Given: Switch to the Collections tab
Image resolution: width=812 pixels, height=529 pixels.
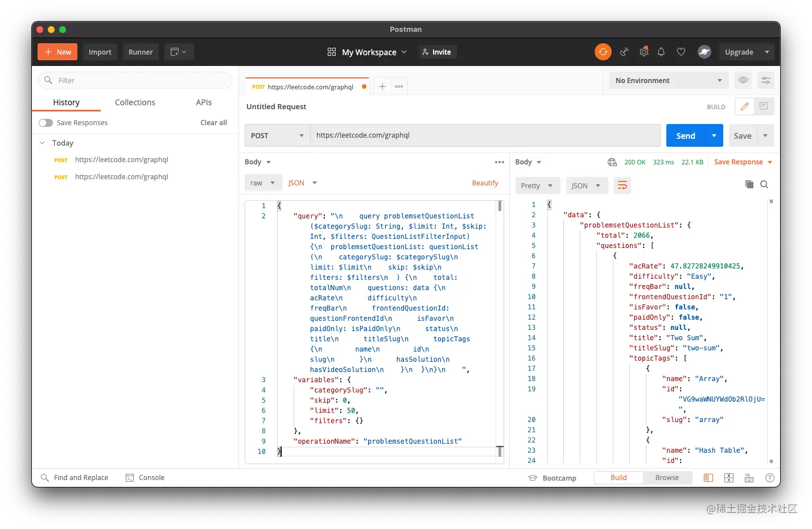Looking at the screenshot, I should click(135, 102).
